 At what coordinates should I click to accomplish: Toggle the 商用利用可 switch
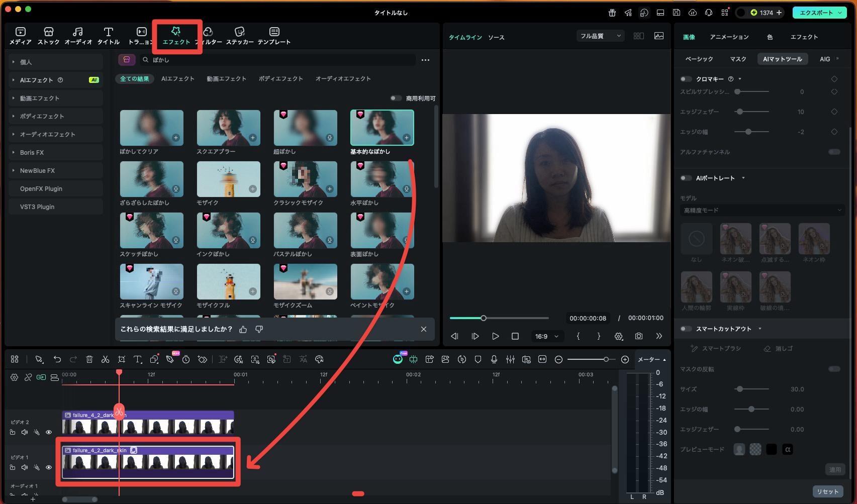coord(396,98)
